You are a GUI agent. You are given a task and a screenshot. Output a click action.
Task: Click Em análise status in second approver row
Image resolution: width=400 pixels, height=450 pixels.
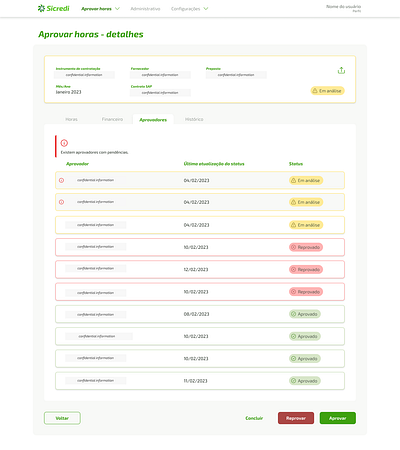tap(306, 202)
